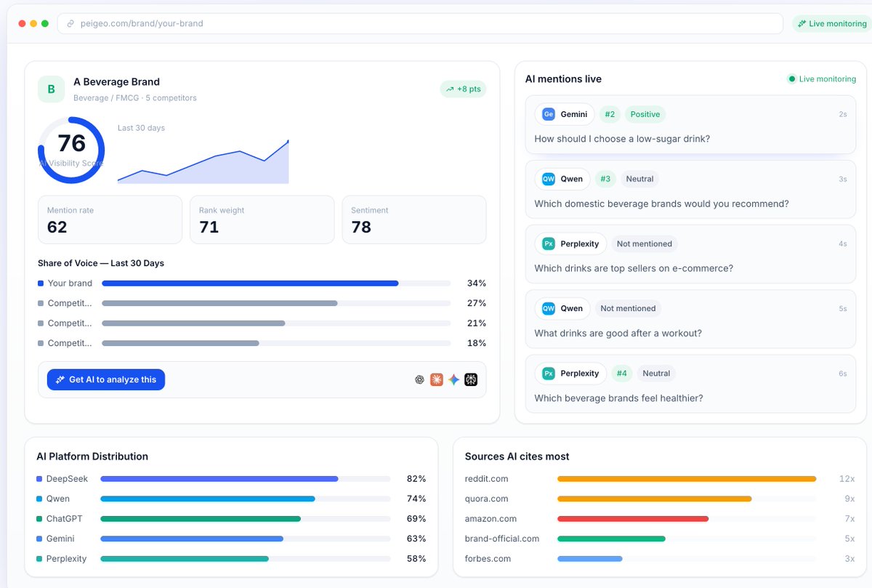Viewport: 872px width, 588px height.
Task: Click the Px icon on the e-commerce top sellers question
Action: click(x=549, y=243)
